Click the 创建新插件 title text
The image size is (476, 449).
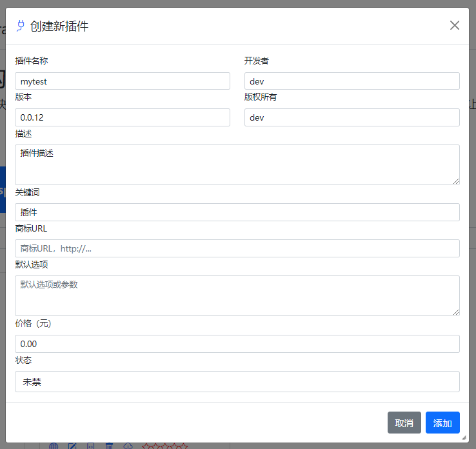click(x=59, y=26)
